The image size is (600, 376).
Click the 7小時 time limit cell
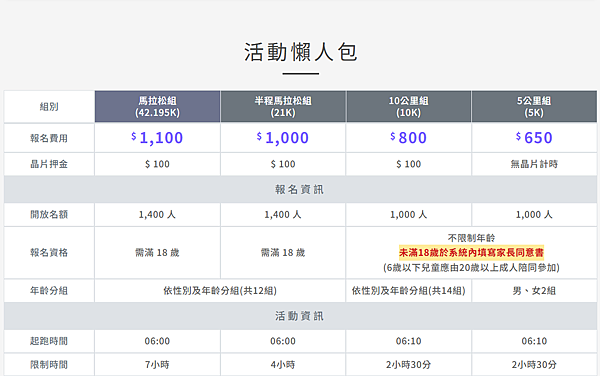pos(157,365)
